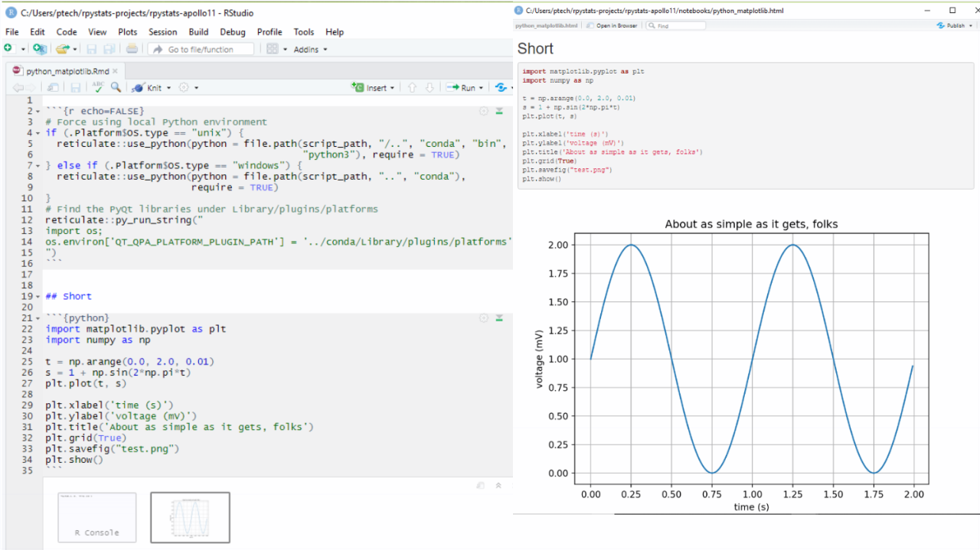Click the main toolbar Save icon
This screenshot has height=550, width=980.
click(92, 50)
